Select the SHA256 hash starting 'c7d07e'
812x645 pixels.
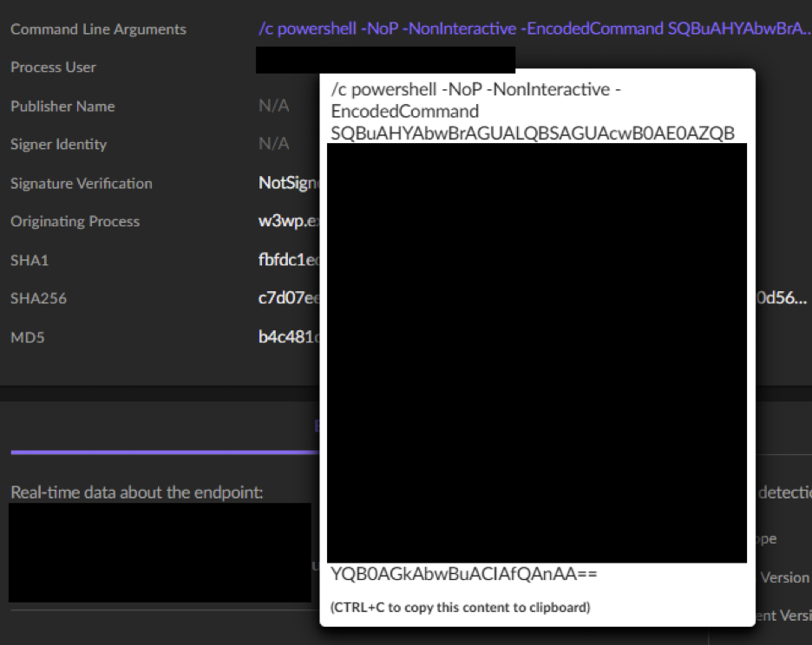[x=289, y=297]
